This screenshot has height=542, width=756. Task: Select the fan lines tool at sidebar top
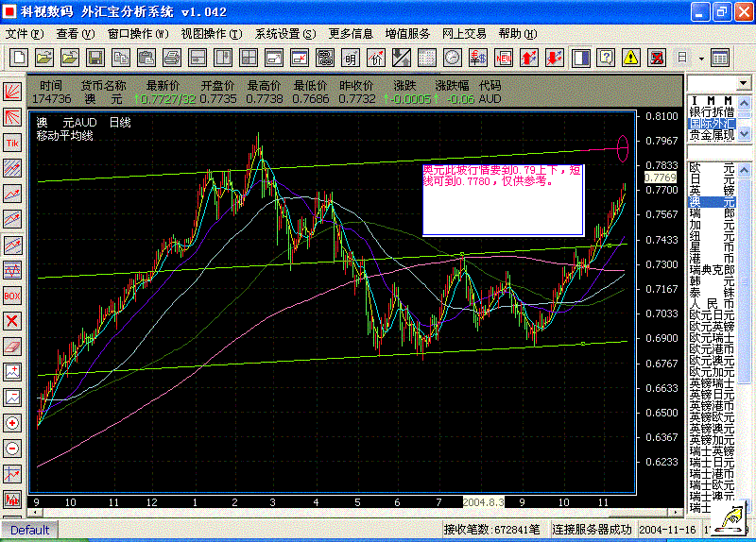[x=12, y=92]
